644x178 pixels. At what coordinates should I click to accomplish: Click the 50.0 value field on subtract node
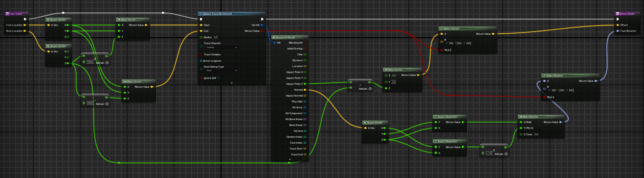(90, 103)
